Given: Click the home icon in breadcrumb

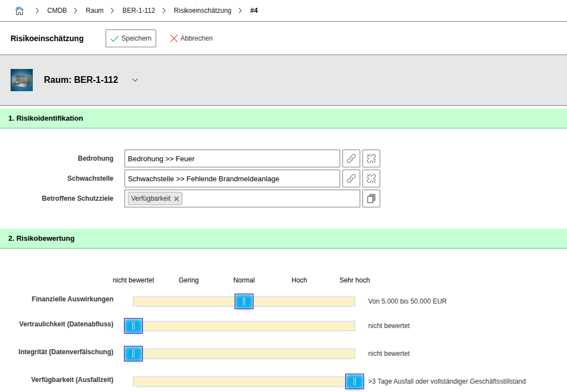Looking at the screenshot, I should click(19, 11).
